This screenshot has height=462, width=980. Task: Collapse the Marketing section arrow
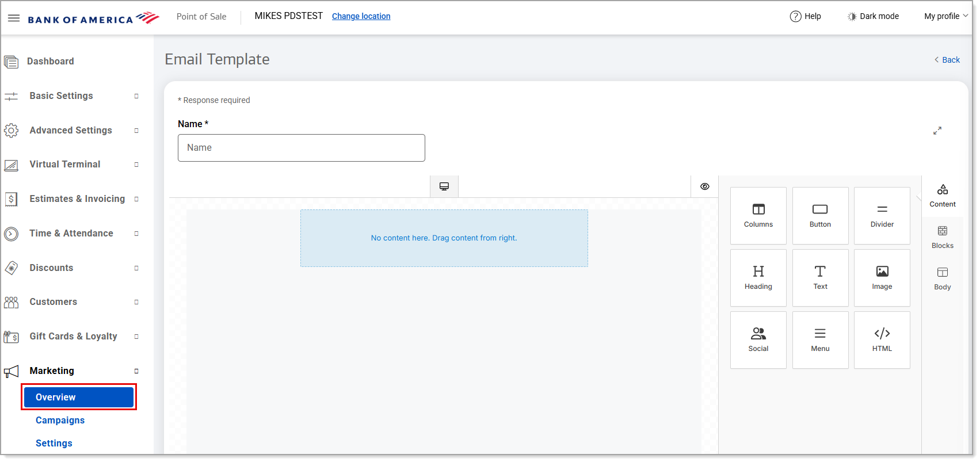point(136,371)
